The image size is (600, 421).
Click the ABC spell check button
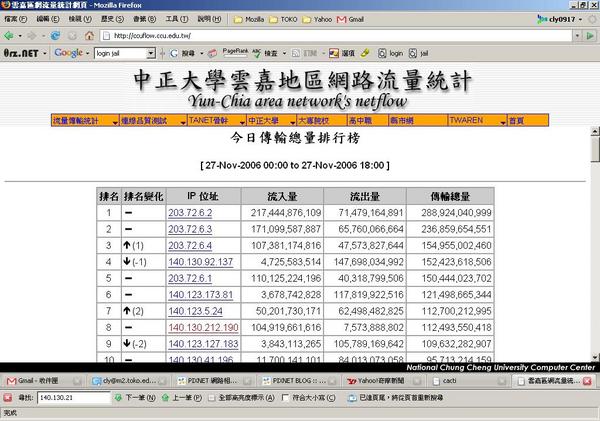[x=264, y=53]
